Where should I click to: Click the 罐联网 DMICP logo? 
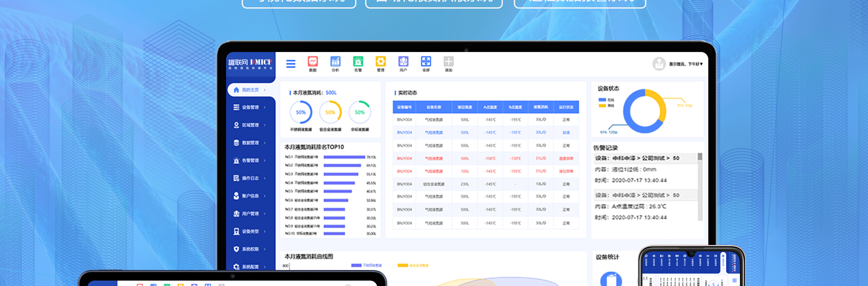point(250,64)
